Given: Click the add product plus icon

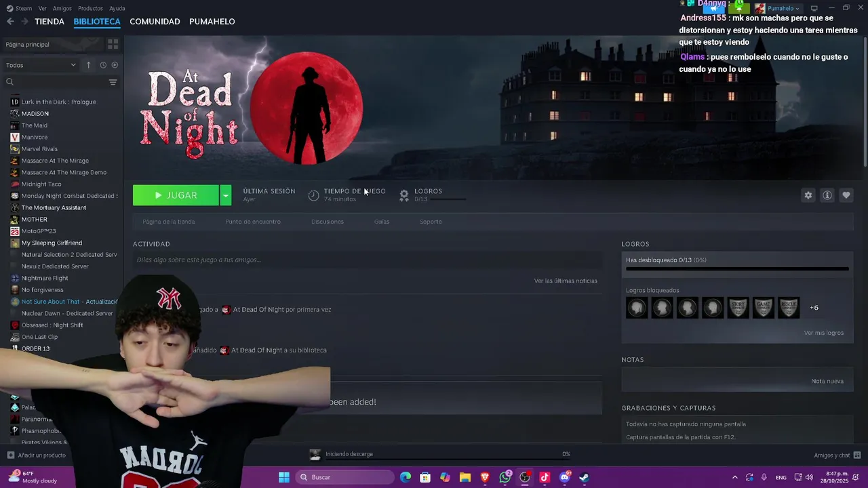Looking at the screenshot, I should pos(10,455).
